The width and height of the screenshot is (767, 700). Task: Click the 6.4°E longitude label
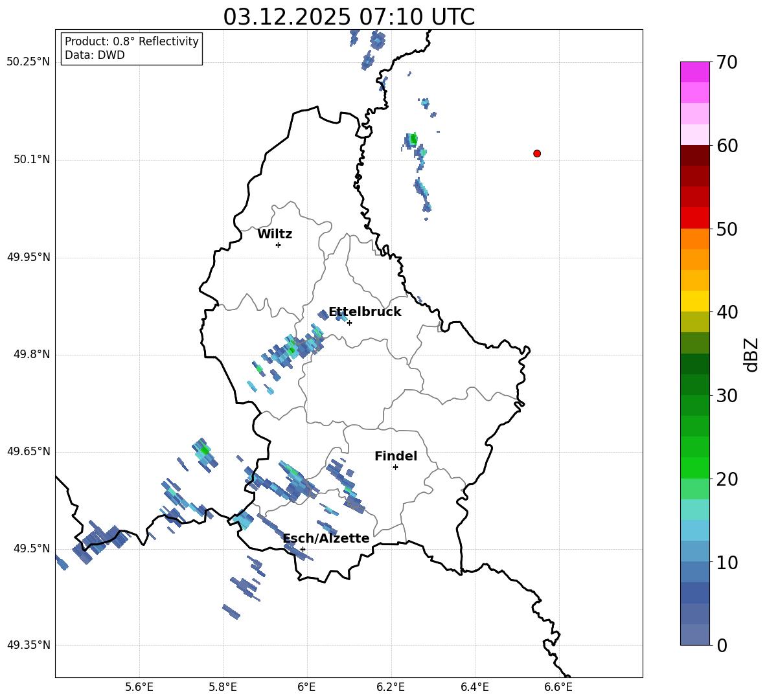pyautogui.click(x=474, y=687)
